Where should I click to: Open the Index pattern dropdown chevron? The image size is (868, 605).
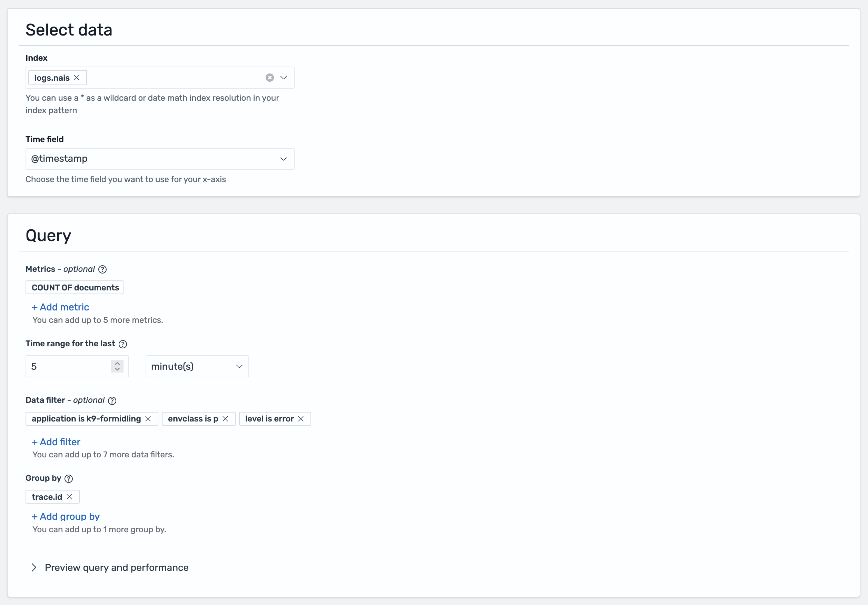283,78
